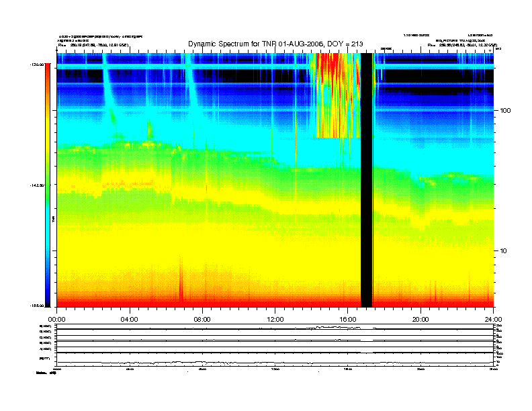This screenshot has height=411, width=532.
Task: Click the '-130.00' color scale top label
Action: coord(37,64)
